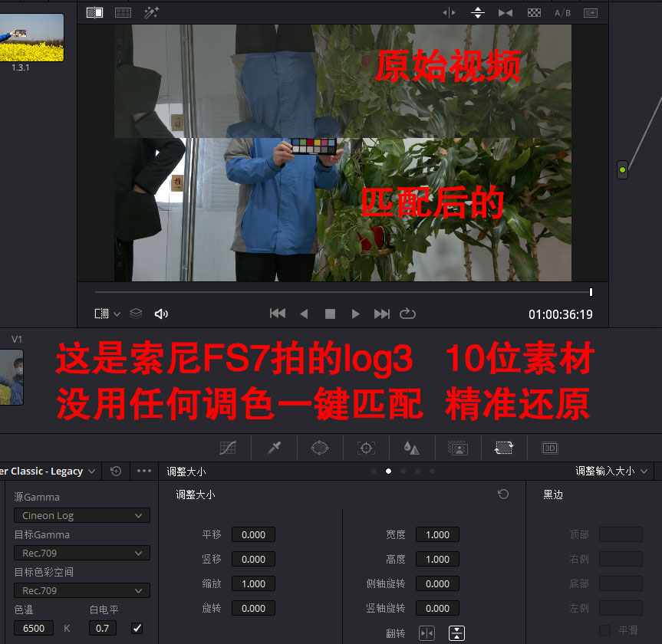Click the Split Screen viewer icon
The width and height of the screenshot is (662, 644).
[123, 12]
